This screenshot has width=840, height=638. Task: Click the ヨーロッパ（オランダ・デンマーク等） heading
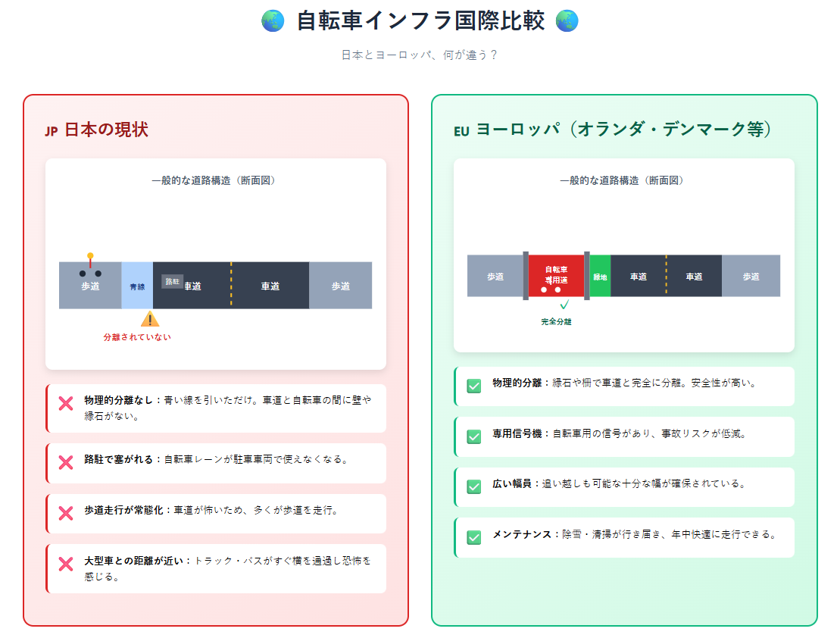623,130
